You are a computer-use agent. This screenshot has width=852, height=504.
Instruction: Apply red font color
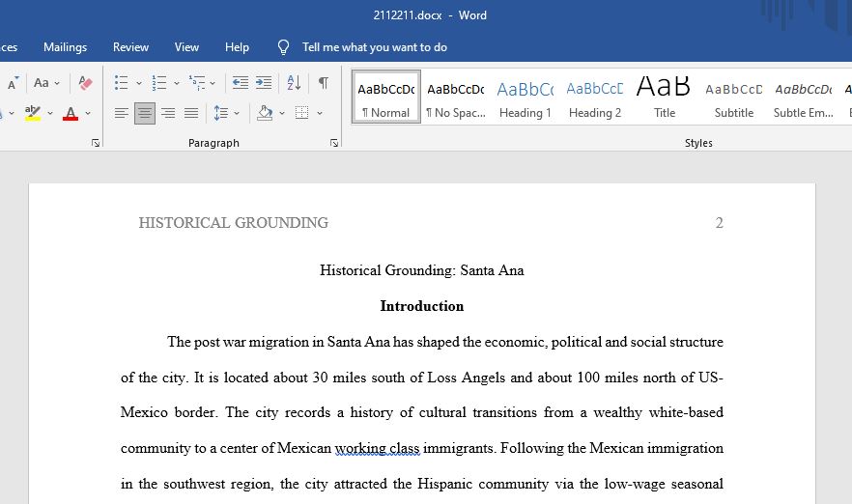[71, 113]
